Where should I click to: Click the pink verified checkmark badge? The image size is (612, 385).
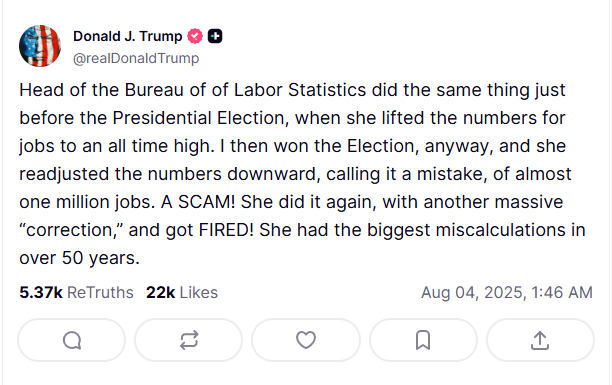[x=195, y=36]
